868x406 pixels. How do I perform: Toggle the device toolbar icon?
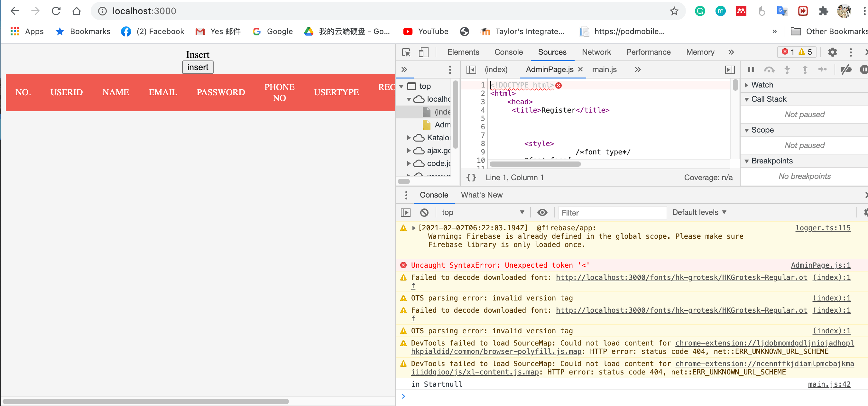[423, 52]
